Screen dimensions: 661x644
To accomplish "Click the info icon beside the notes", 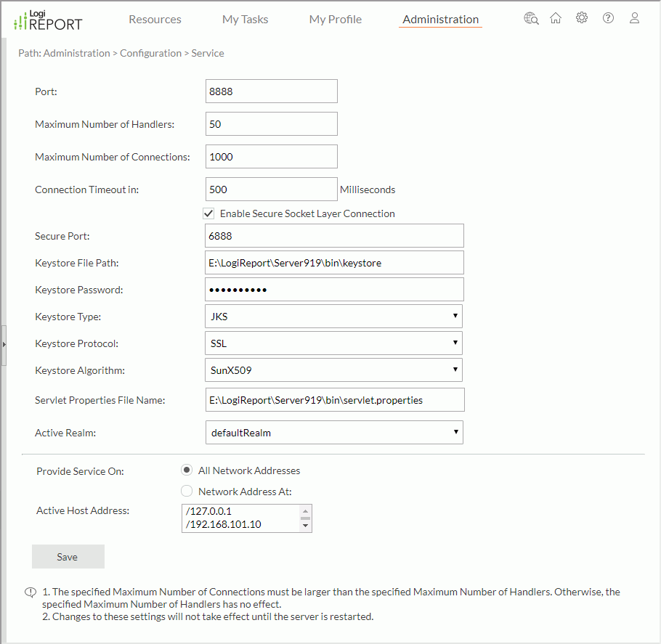I will pyautogui.click(x=30, y=592).
